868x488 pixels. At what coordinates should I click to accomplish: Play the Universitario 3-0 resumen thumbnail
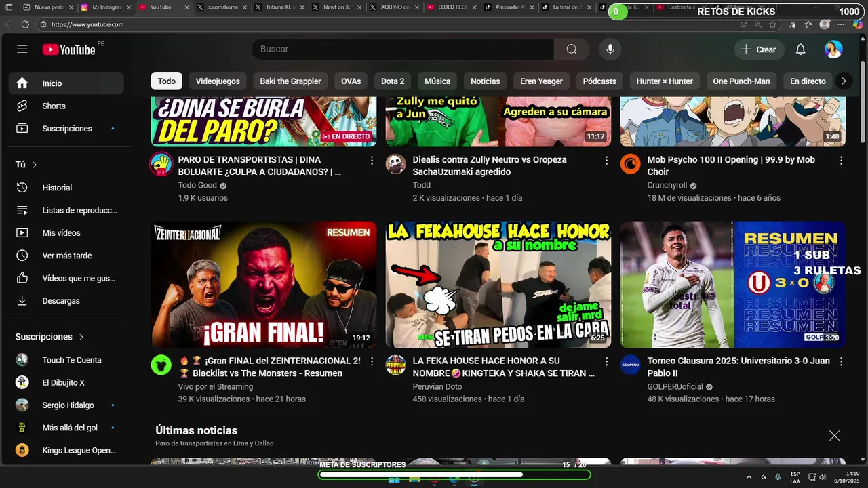click(733, 285)
